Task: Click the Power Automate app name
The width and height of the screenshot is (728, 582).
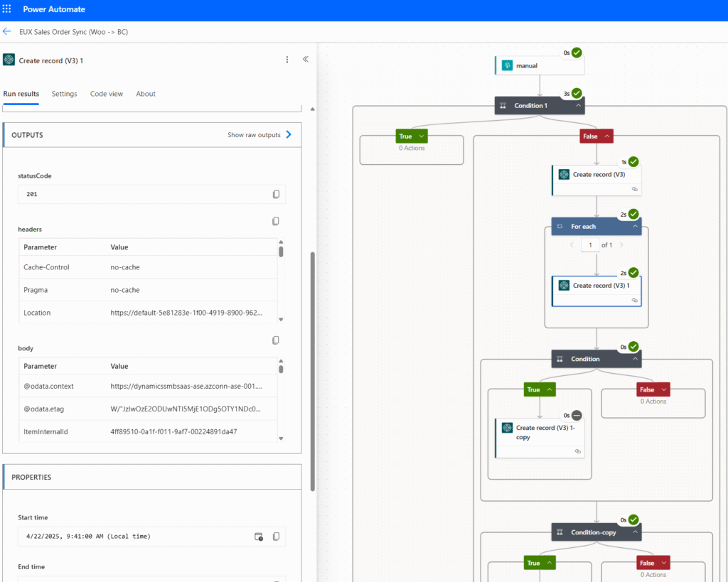Action: click(x=54, y=9)
